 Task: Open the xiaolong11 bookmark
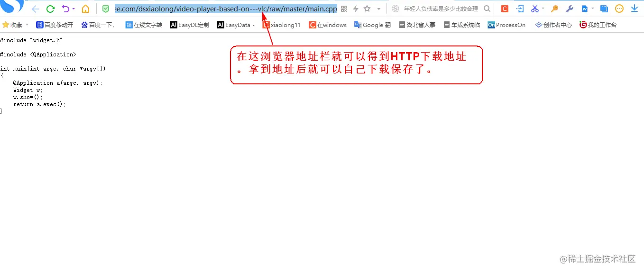pyautogui.click(x=282, y=25)
